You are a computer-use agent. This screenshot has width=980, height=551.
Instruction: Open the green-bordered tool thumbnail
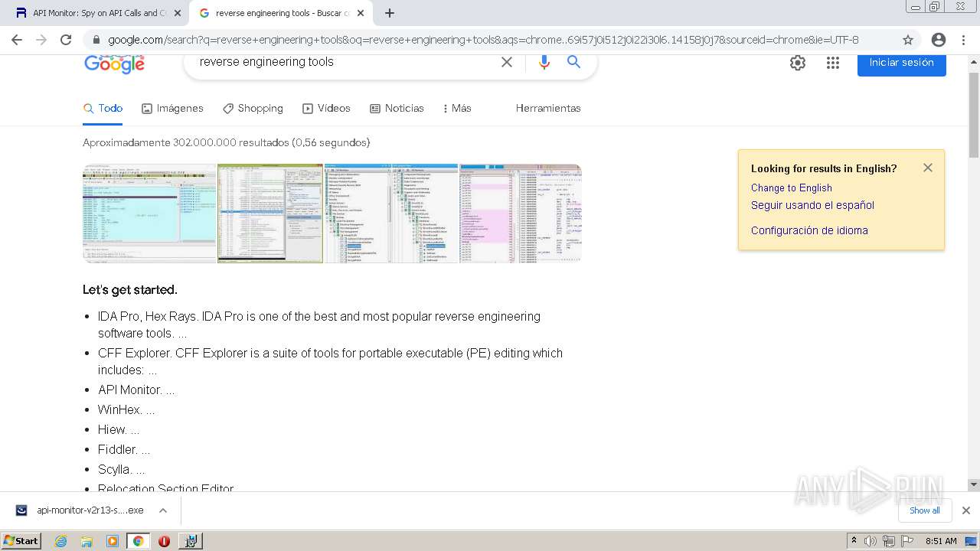click(x=270, y=214)
